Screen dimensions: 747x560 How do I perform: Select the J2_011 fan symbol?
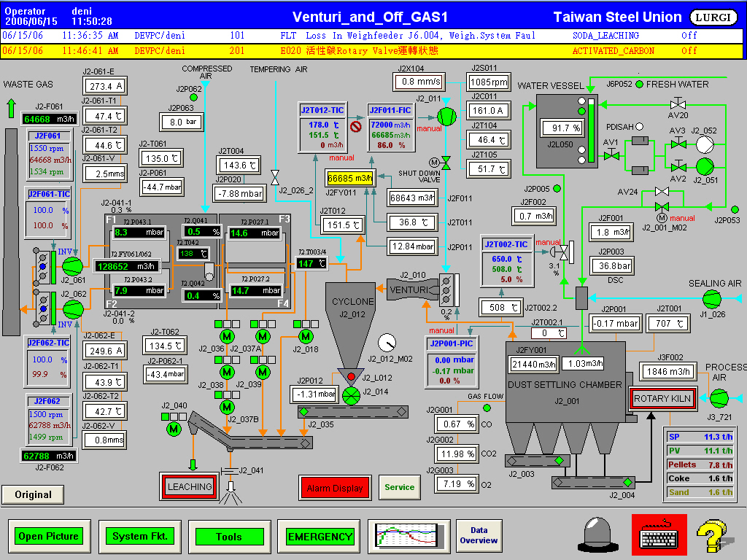point(446,116)
